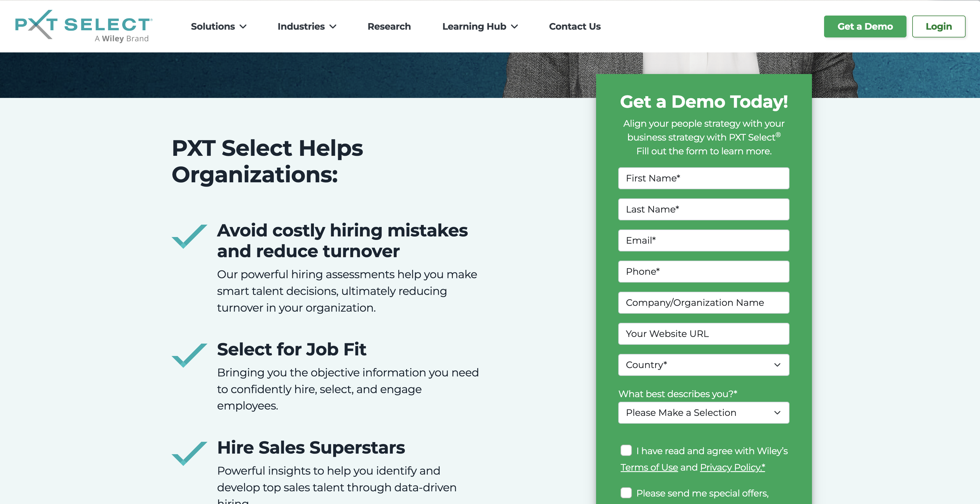Click text Fill out the form to learn more
The image size is (980, 504).
pyautogui.click(x=704, y=151)
